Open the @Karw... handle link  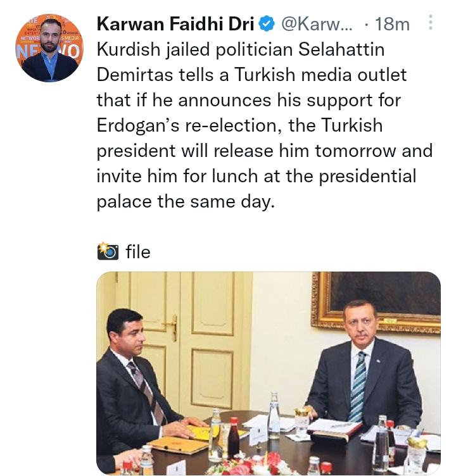[x=315, y=25]
